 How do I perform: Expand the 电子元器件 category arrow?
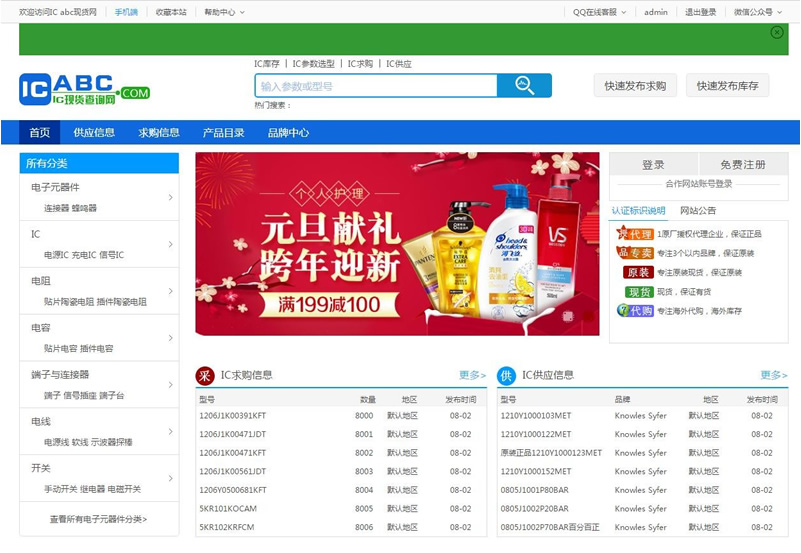(x=171, y=197)
